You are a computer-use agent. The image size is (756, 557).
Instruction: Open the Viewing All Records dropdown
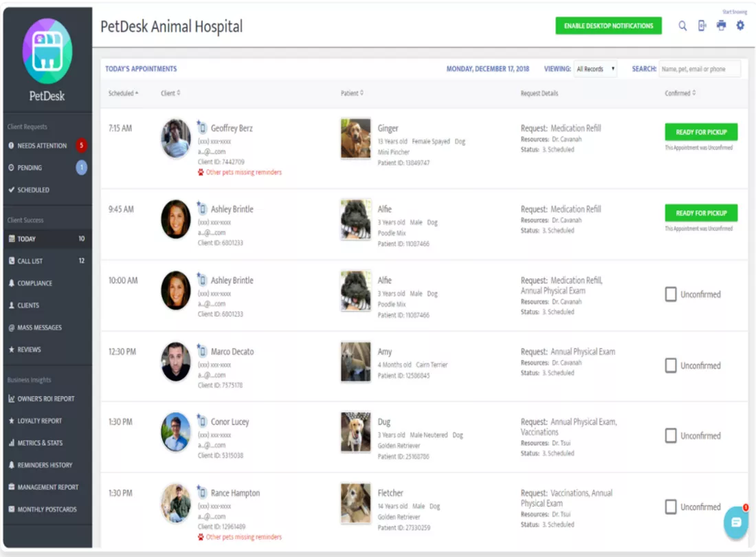[595, 69]
